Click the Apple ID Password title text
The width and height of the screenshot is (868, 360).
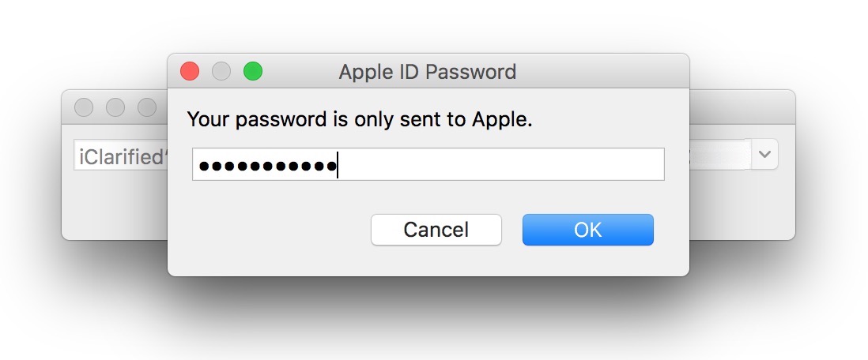[427, 72]
